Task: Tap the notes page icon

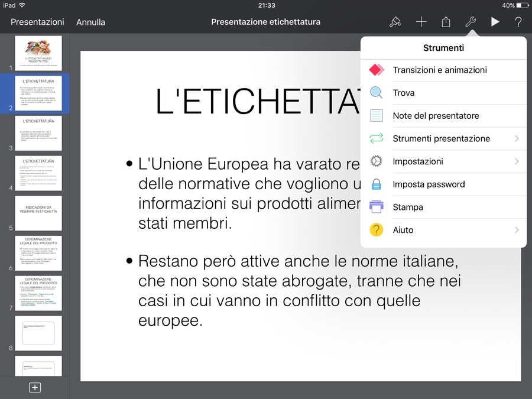Action: tap(377, 116)
